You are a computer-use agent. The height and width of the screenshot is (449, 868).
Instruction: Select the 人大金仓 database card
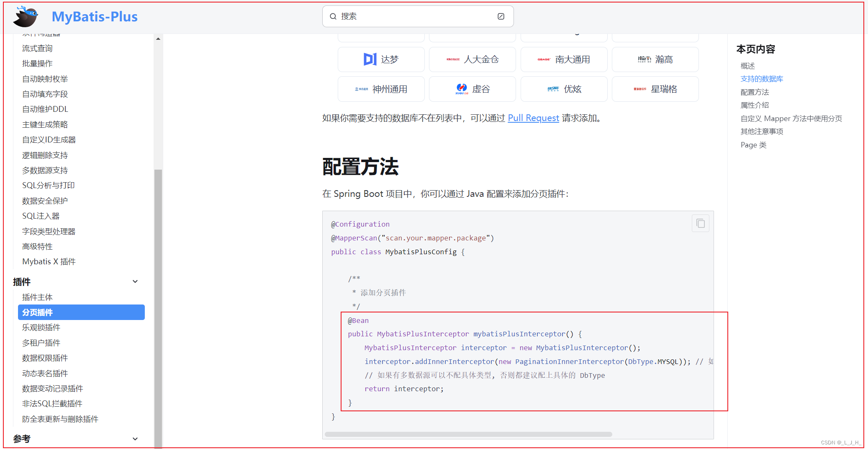tap(472, 59)
